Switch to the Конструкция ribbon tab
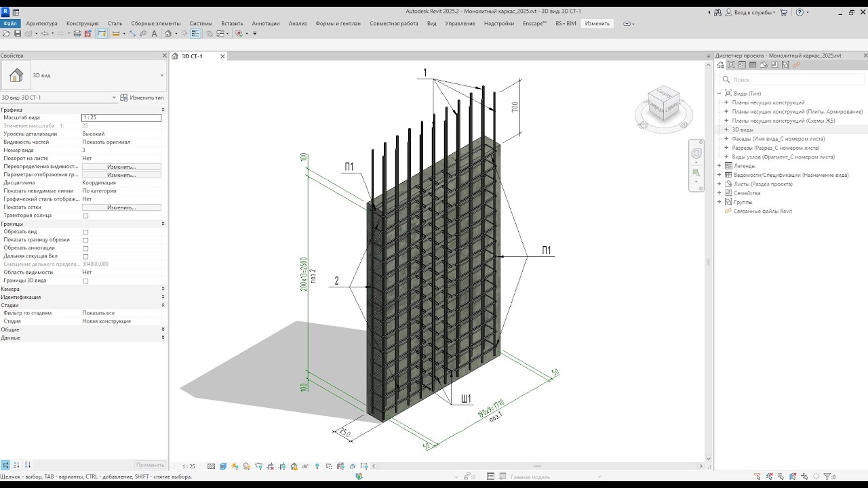Viewport: 868px width, 488px height. click(82, 23)
